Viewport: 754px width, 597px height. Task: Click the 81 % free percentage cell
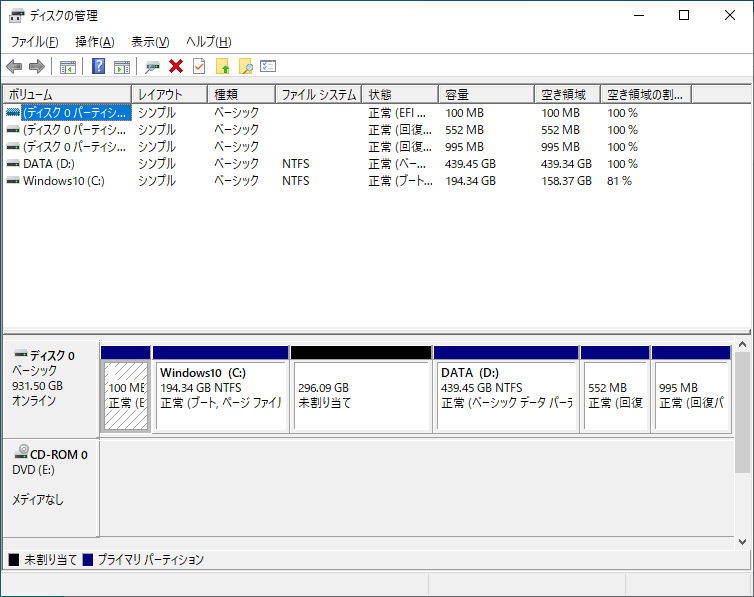619,181
